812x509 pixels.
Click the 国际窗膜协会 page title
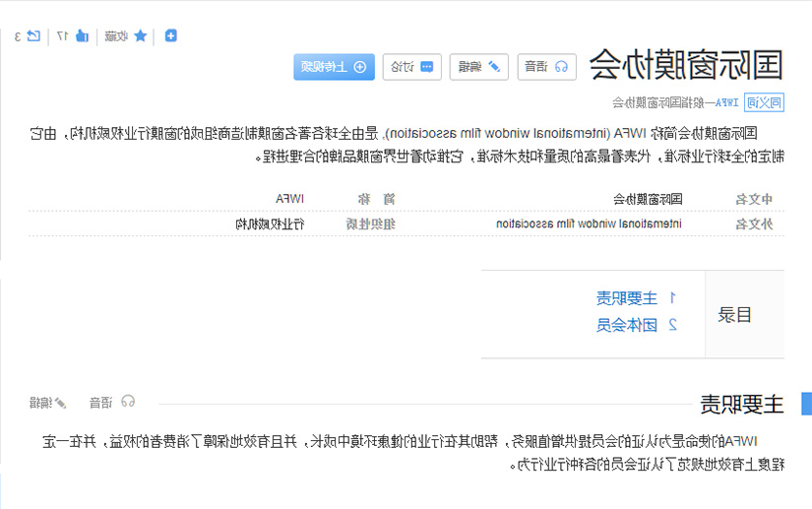(x=686, y=65)
